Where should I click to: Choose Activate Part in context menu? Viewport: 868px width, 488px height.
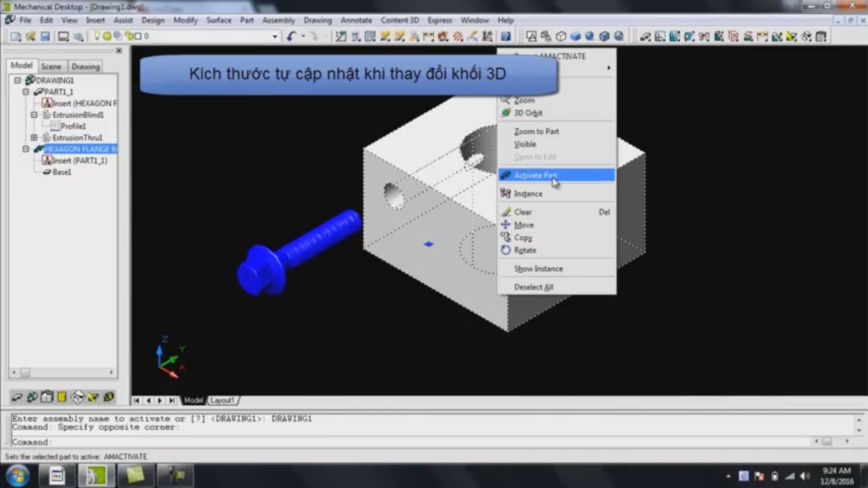click(556, 176)
